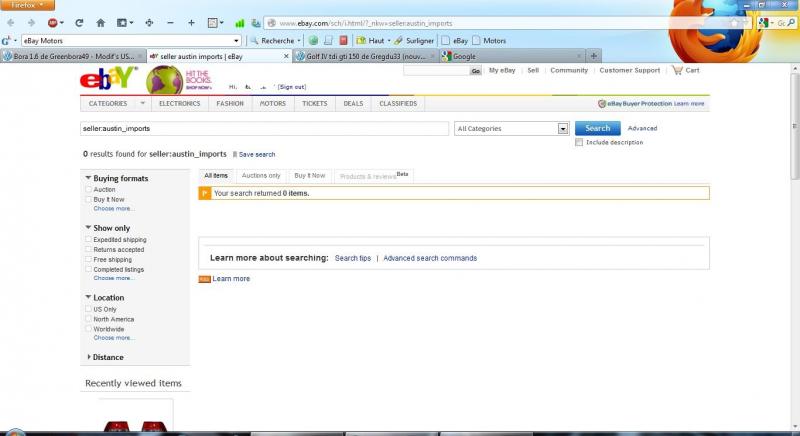
Task: Click the site identity globe in address bar
Action: 272,23
